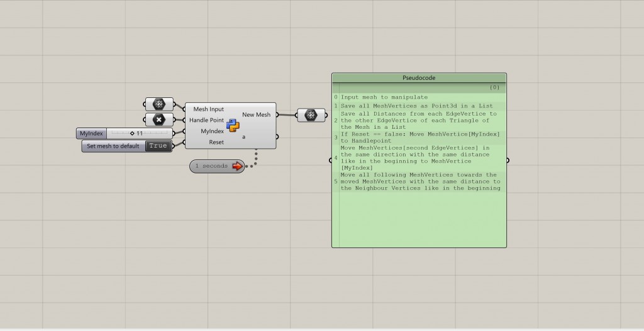The image size is (644, 331).
Task: Select the input mesh parameter icon
Action: point(159,104)
